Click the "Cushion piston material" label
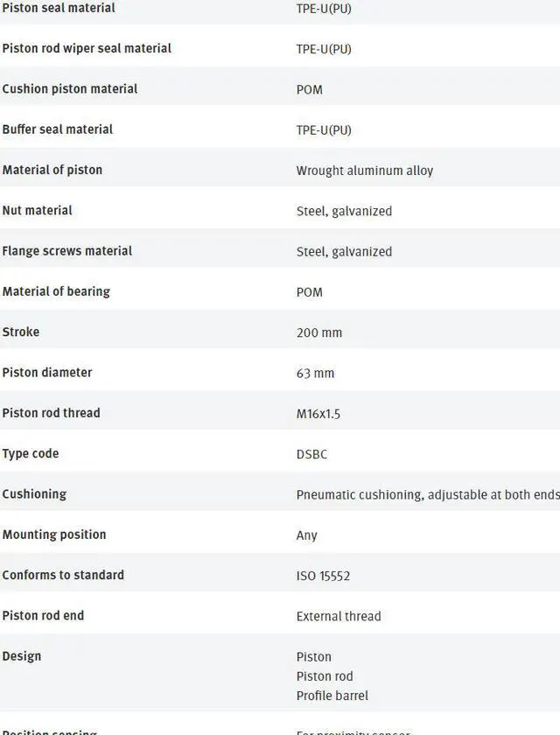Viewport: 560px width, 735px height. point(69,89)
